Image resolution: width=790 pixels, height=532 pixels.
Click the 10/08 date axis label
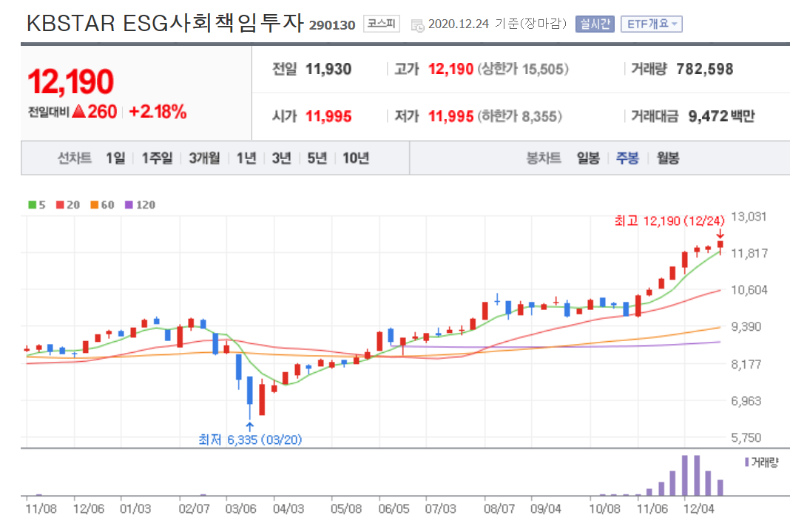(604, 509)
